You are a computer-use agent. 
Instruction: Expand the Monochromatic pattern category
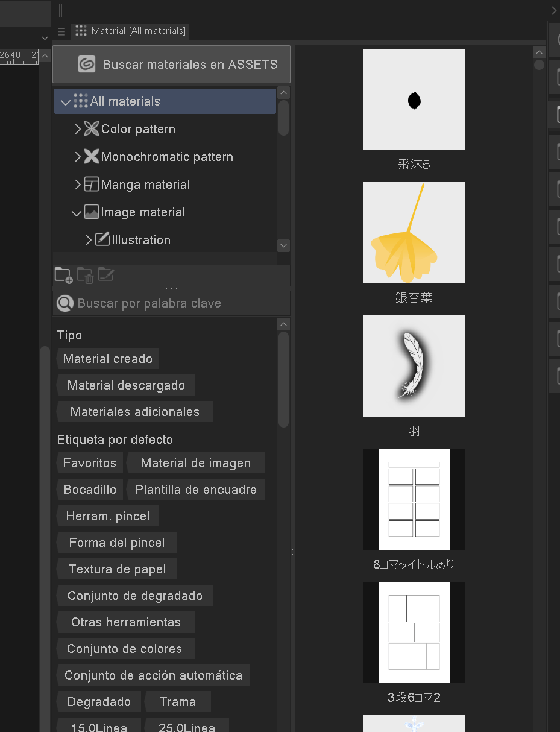pos(78,157)
